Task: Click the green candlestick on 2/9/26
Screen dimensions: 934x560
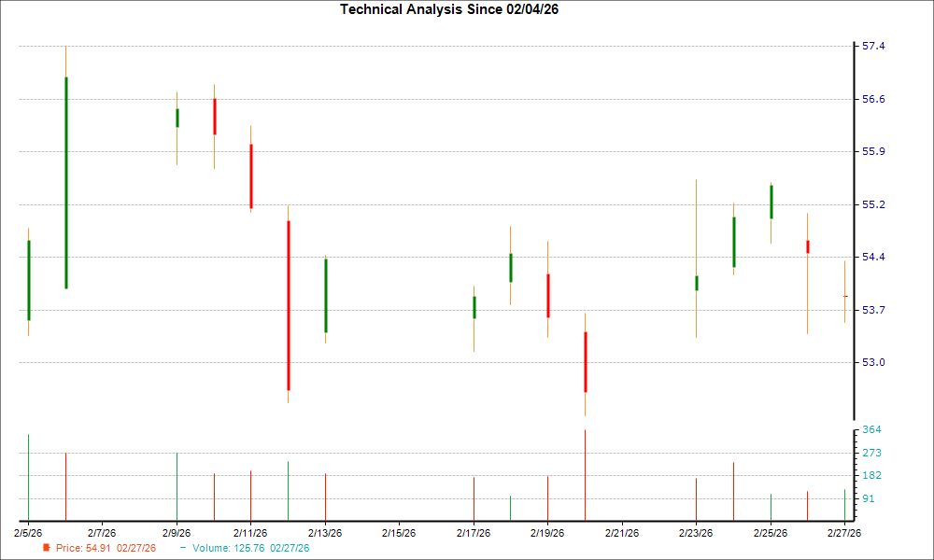Action: tap(177, 117)
